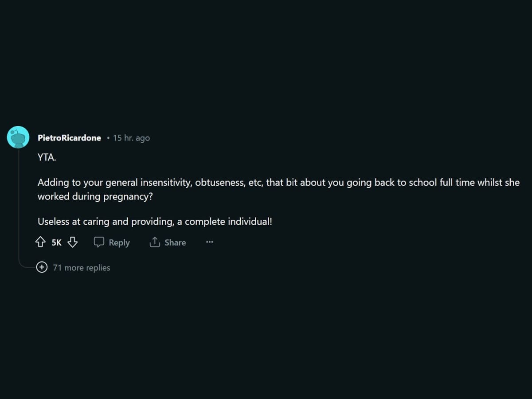Click the 5K vote count
The height and width of the screenshot is (399, 532).
pos(57,243)
